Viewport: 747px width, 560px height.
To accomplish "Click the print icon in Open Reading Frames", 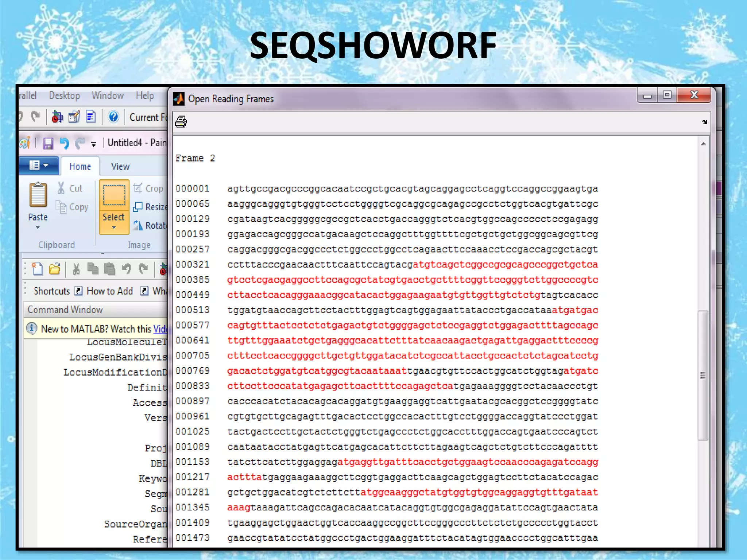I will tap(181, 121).
